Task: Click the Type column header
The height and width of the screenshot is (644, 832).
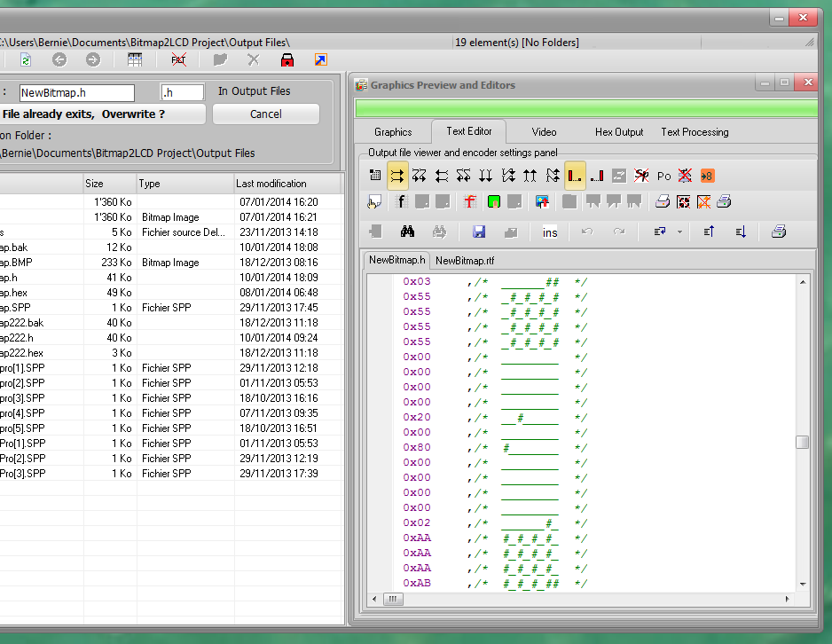Action: (184, 184)
